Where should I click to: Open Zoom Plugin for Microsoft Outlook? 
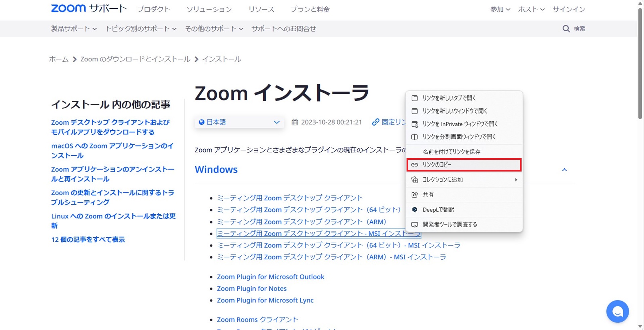point(271,277)
